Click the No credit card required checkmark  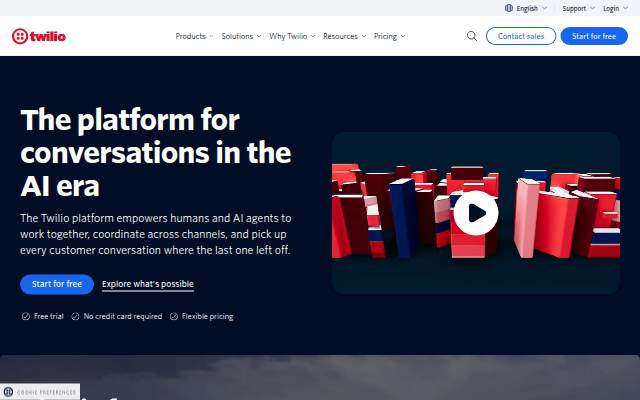click(75, 316)
